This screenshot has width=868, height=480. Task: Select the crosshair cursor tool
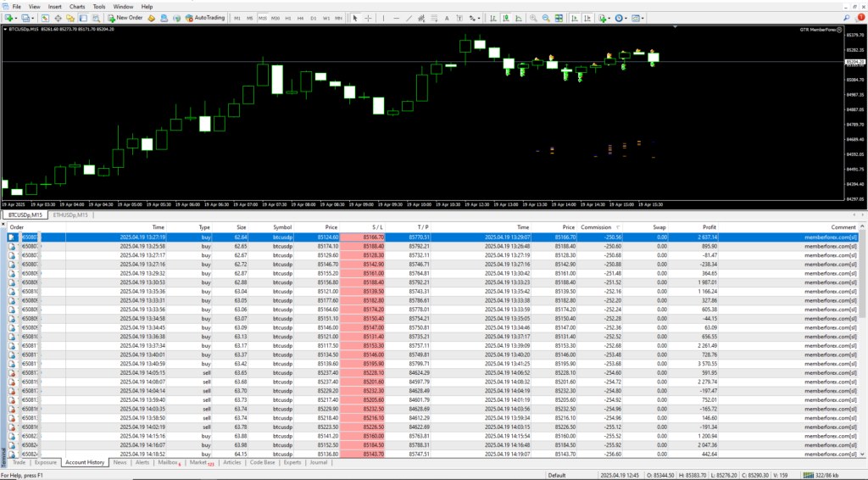tap(367, 17)
